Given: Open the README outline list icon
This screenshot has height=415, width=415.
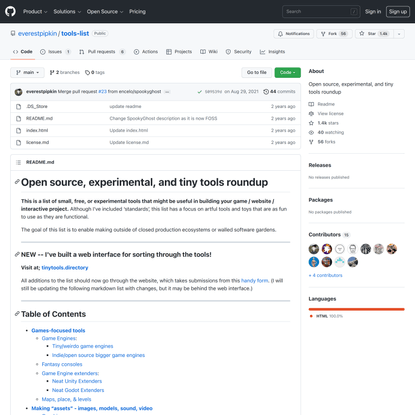Looking at the screenshot, I should pyautogui.click(x=19, y=162).
